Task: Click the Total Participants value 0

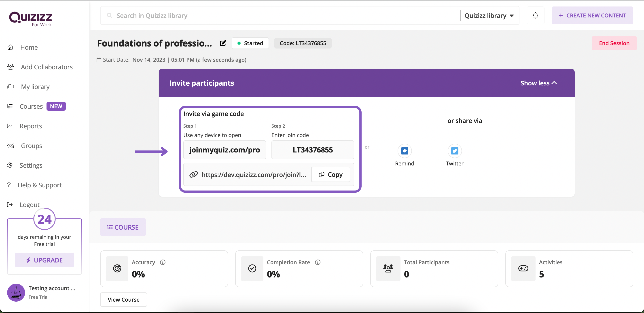Action: click(407, 274)
